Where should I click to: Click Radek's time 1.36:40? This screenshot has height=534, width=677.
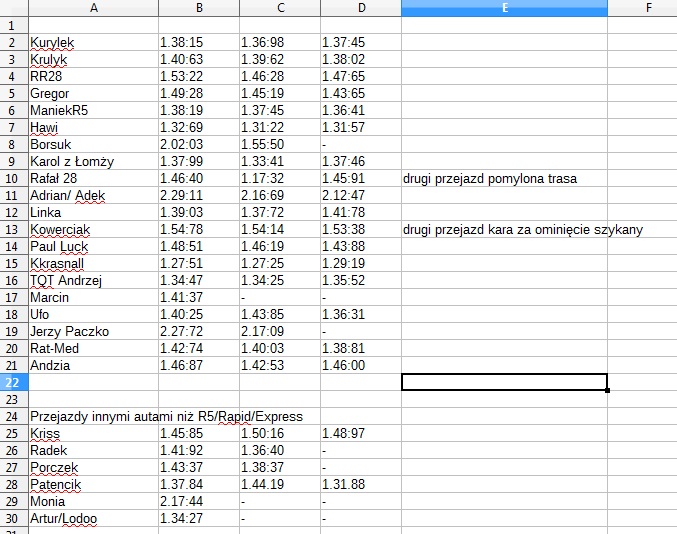(280, 451)
